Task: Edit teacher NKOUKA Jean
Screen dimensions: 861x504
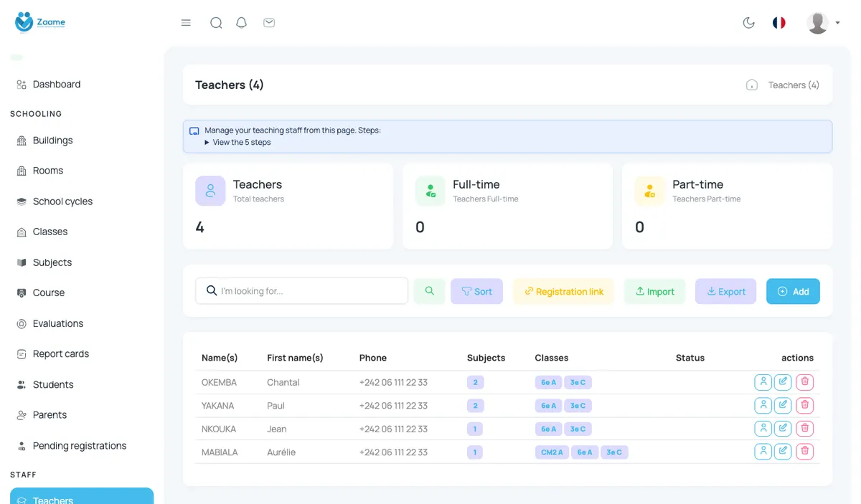Action: [783, 428]
